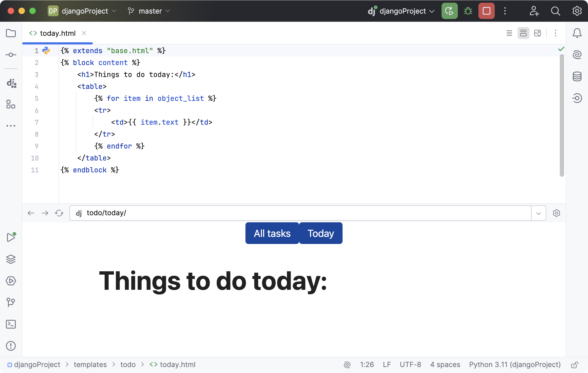Open the Django Structure panel
The image size is (588, 373).
[x=11, y=84]
